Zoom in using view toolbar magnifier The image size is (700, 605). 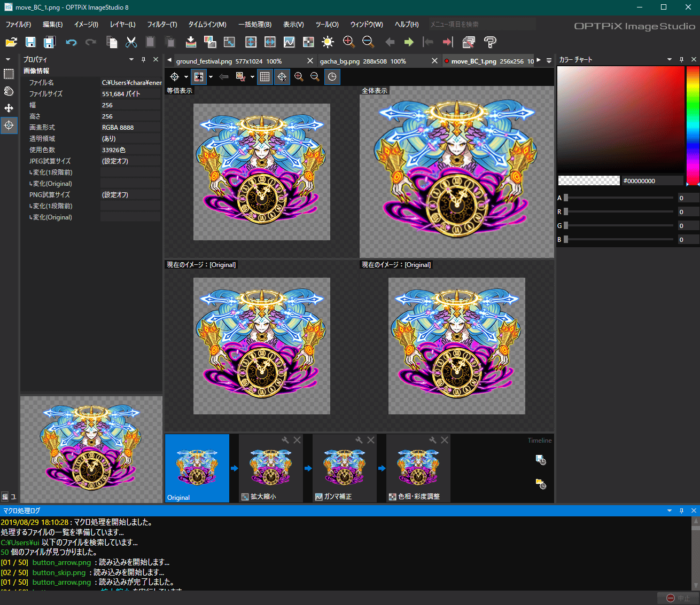click(x=299, y=77)
